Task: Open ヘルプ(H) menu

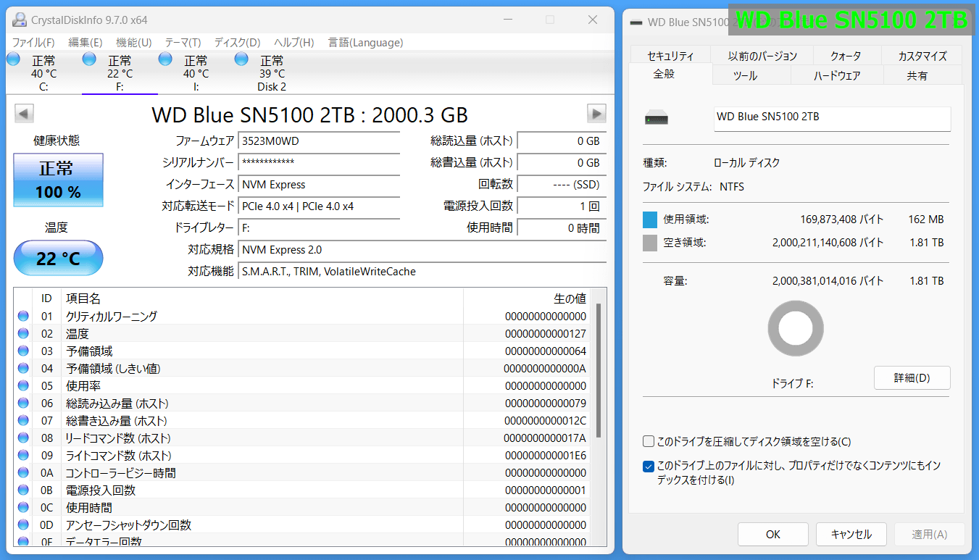Action: (294, 43)
